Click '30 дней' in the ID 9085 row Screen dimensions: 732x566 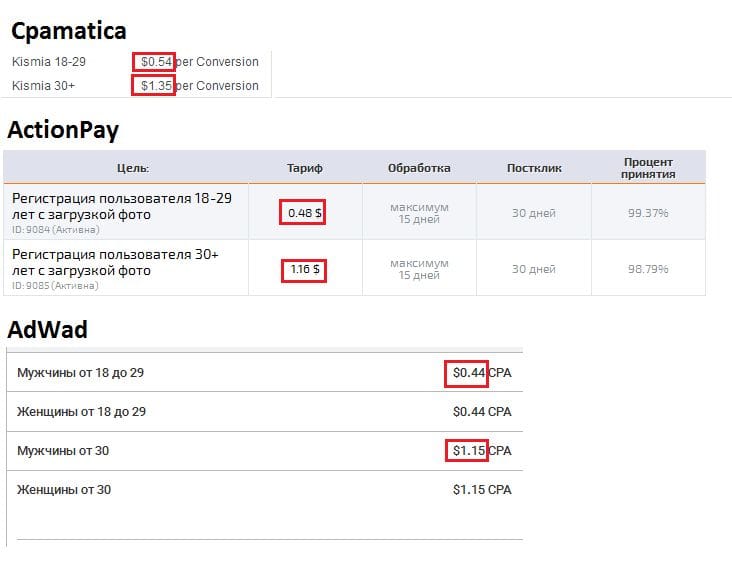[534, 269]
